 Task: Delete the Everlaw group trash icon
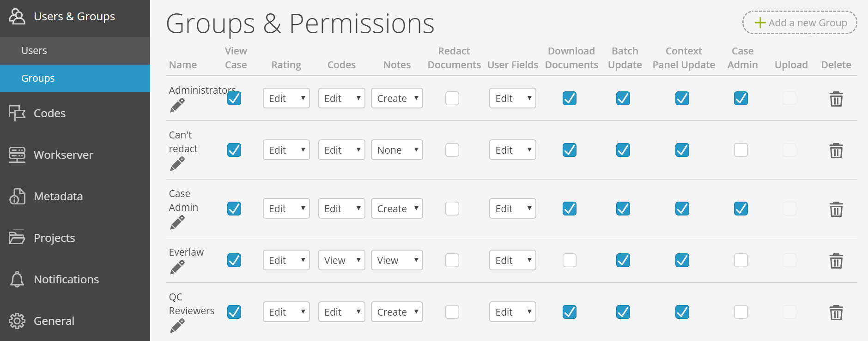[836, 261]
